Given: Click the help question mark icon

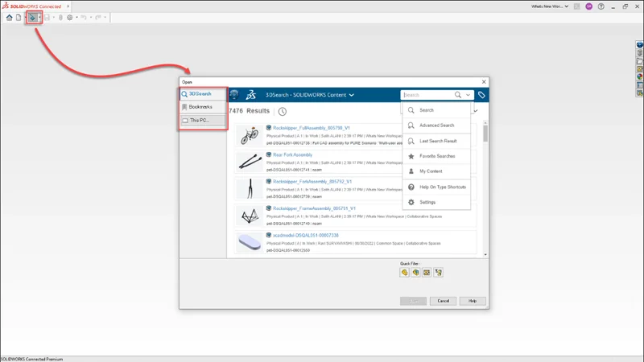Looking at the screenshot, I should click(x=599, y=6).
